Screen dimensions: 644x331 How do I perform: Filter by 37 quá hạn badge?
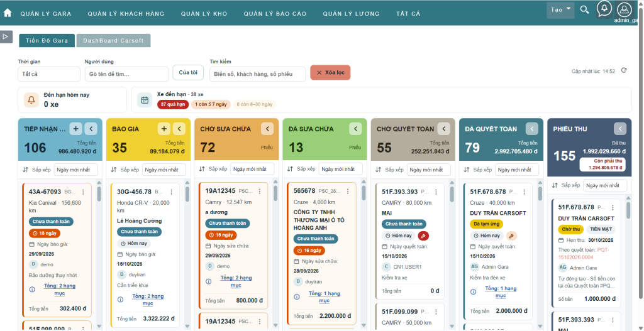pos(173,104)
